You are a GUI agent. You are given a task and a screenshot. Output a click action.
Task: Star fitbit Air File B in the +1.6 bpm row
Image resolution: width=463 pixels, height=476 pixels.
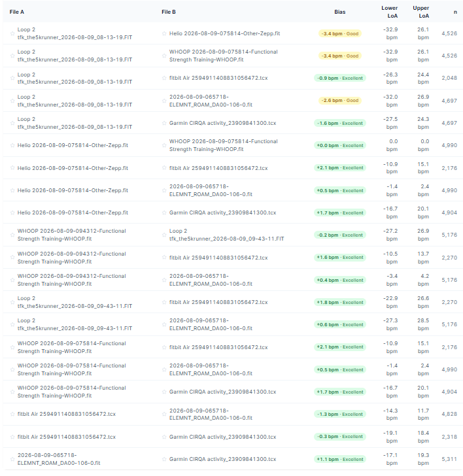[x=164, y=258]
